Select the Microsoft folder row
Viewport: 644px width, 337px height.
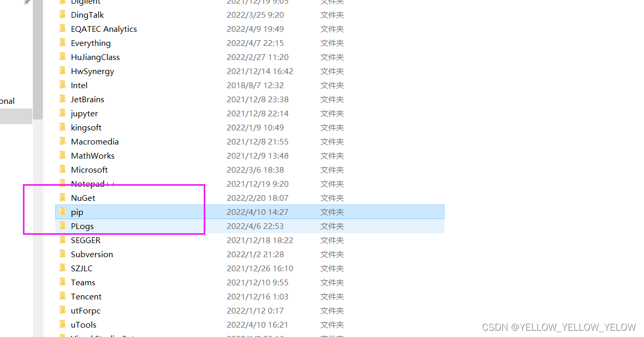pyautogui.click(x=250, y=170)
